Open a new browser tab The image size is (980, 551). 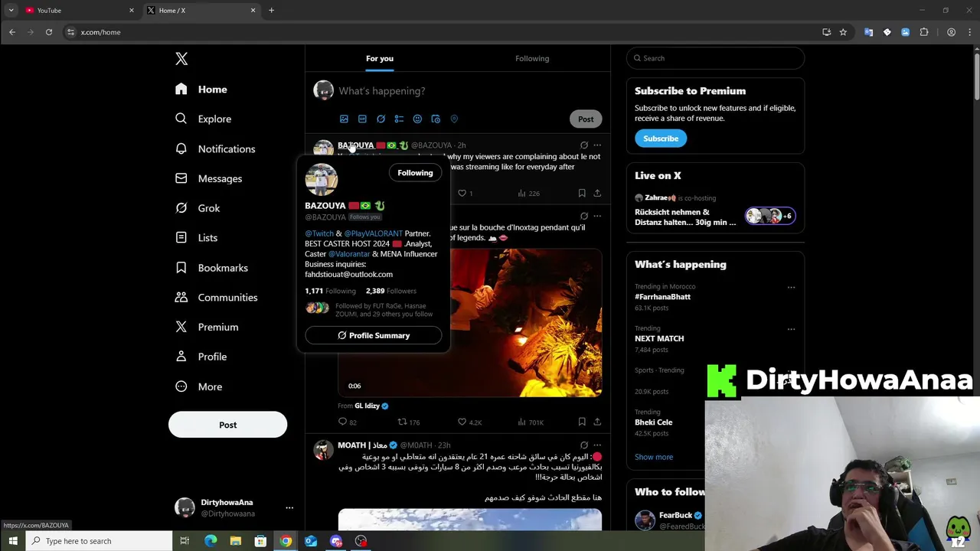[271, 10]
